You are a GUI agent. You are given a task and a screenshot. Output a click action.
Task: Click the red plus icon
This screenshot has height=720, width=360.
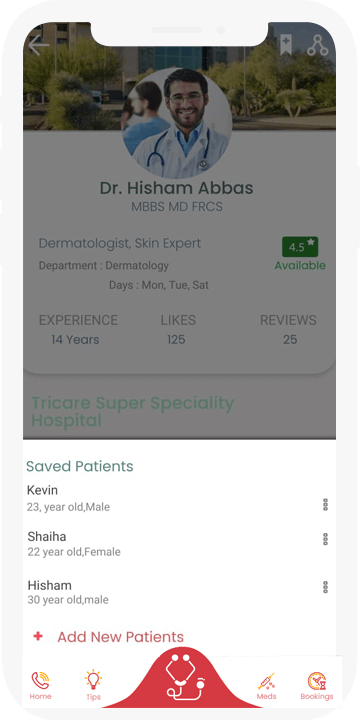pyautogui.click(x=38, y=636)
